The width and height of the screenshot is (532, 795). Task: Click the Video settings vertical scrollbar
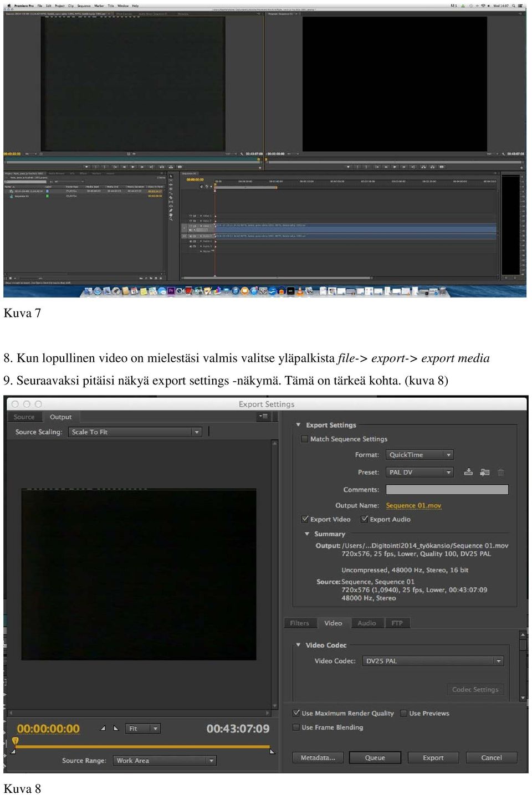pos(523,666)
